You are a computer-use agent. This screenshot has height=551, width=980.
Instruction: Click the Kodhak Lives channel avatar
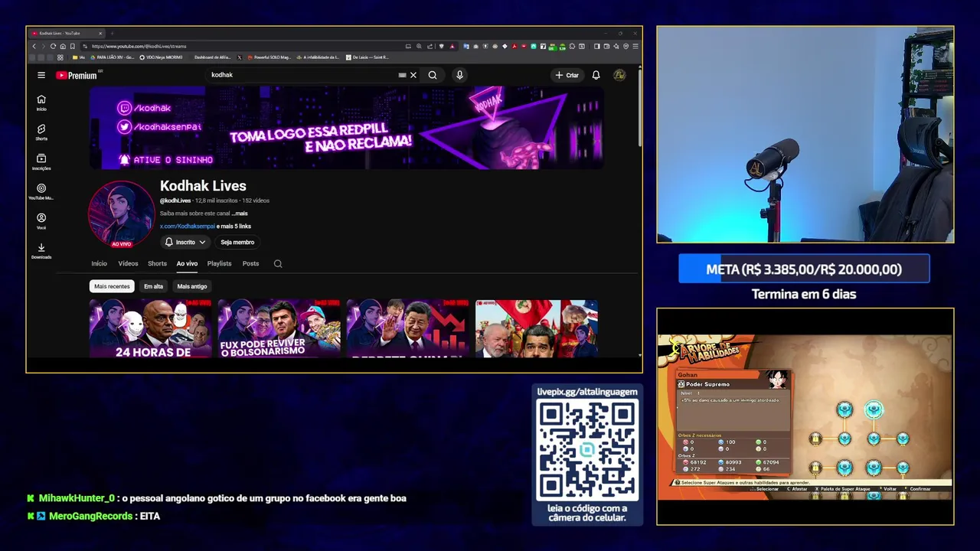(121, 214)
